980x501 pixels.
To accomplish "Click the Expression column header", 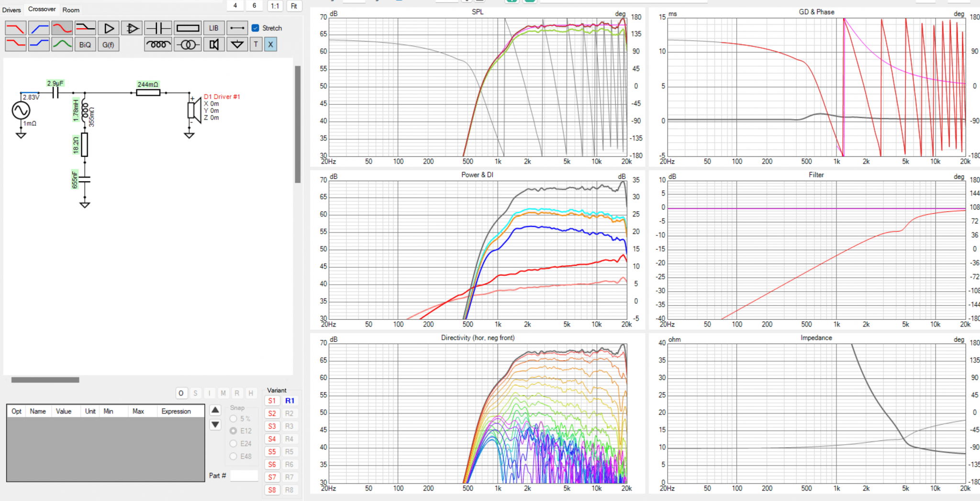I will (x=176, y=411).
